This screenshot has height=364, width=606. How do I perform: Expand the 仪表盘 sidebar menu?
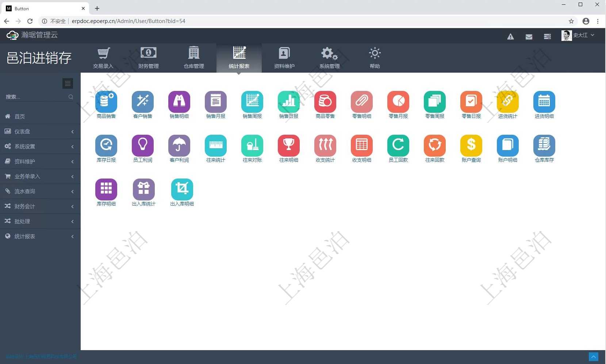pos(40,131)
